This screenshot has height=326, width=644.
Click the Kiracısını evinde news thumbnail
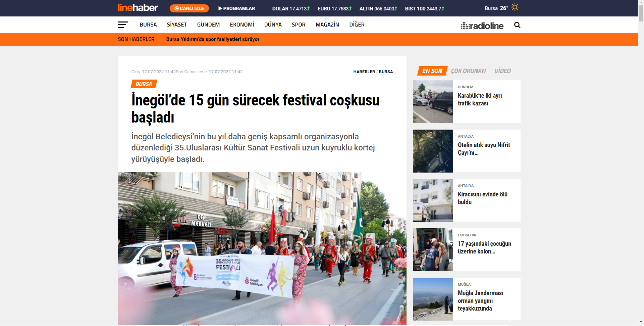pyautogui.click(x=433, y=200)
